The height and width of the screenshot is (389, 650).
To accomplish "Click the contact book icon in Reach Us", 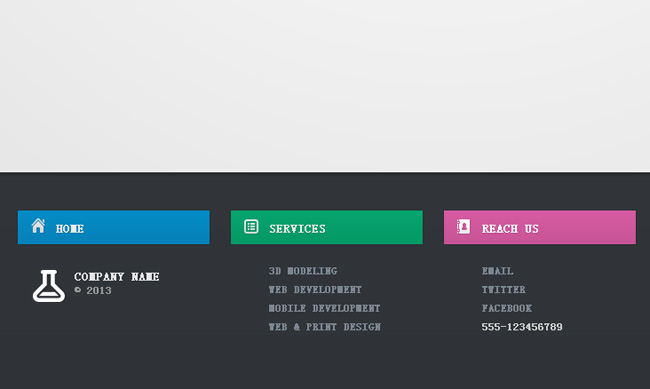I will (463, 227).
